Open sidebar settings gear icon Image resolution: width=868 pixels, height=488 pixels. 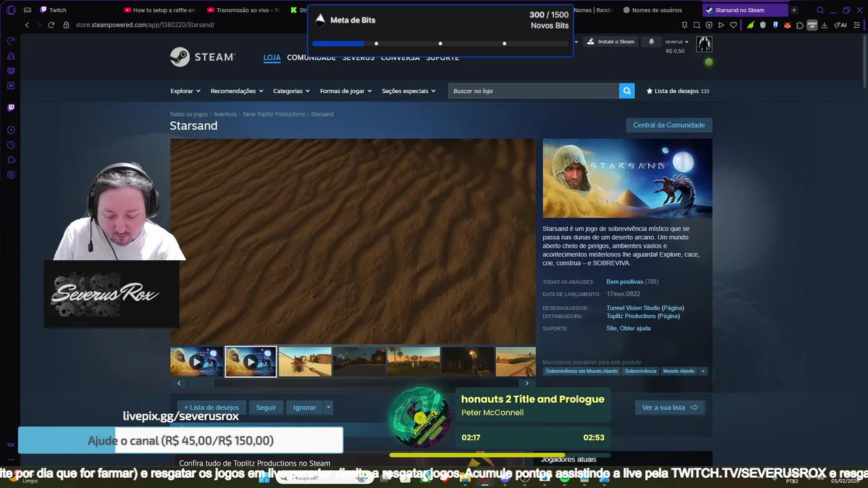pyautogui.click(x=11, y=174)
